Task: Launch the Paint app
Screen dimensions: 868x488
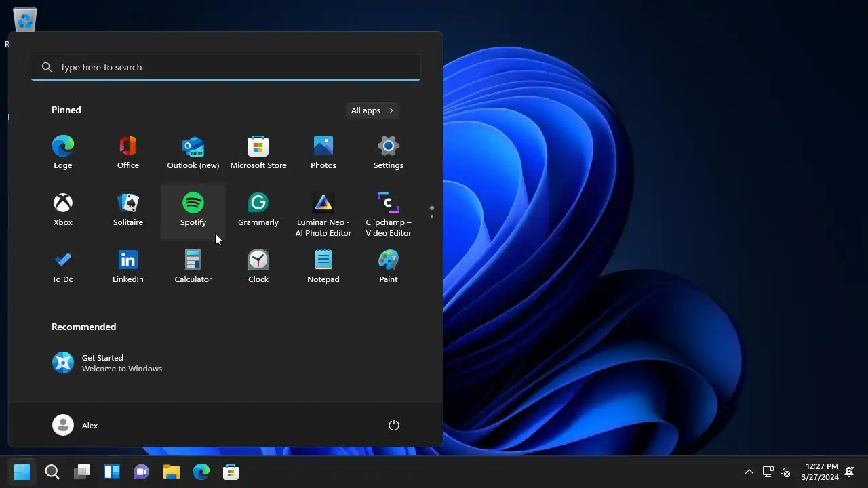Action: (x=389, y=266)
